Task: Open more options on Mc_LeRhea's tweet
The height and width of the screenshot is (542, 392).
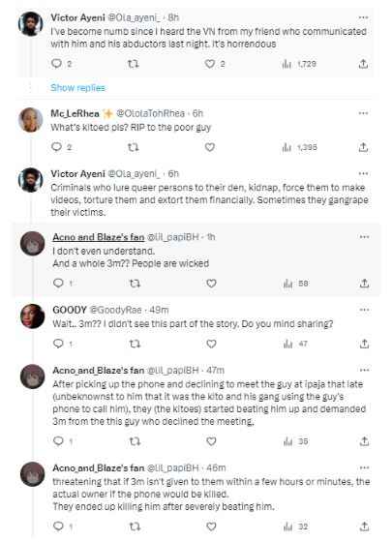Action: coord(363,113)
